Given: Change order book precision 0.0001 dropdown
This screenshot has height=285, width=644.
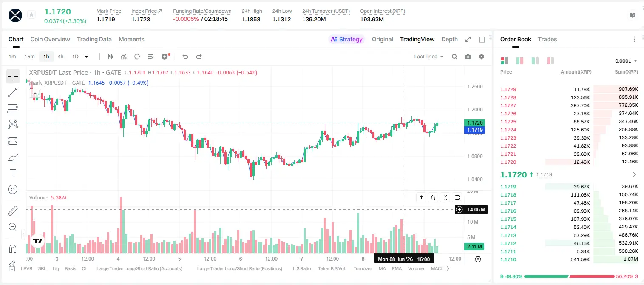Looking at the screenshot, I should point(626,61).
